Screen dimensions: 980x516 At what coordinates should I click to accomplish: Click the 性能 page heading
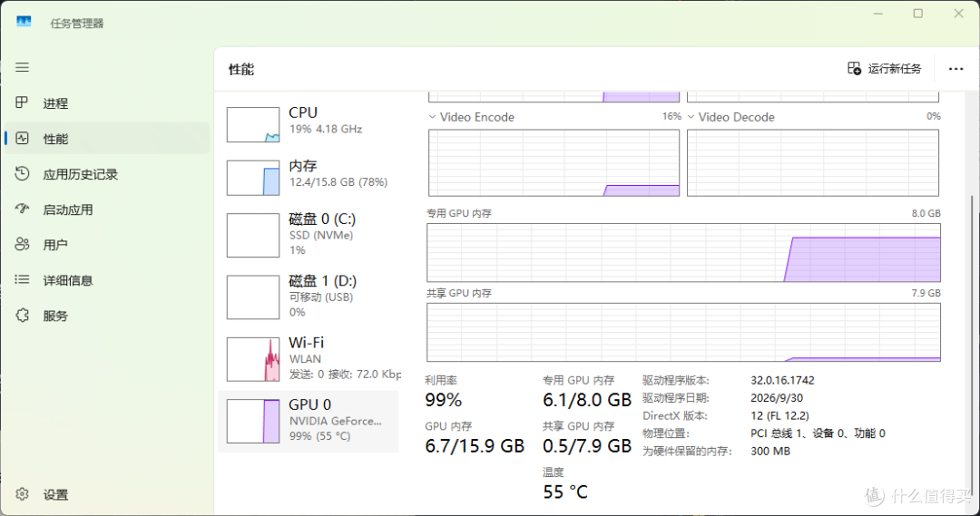tap(241, 69)
